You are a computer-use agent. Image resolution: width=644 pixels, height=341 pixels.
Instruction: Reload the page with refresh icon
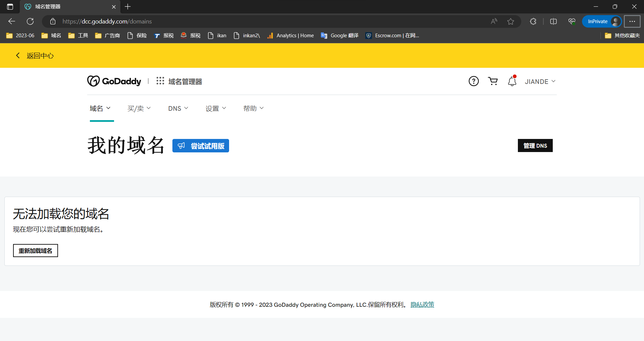pos(30,21)
